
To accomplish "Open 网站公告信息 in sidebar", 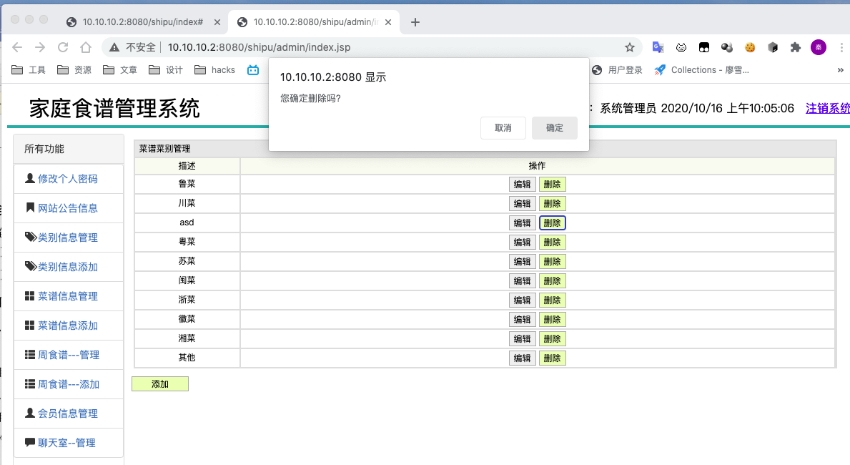I will coord(68,208).
